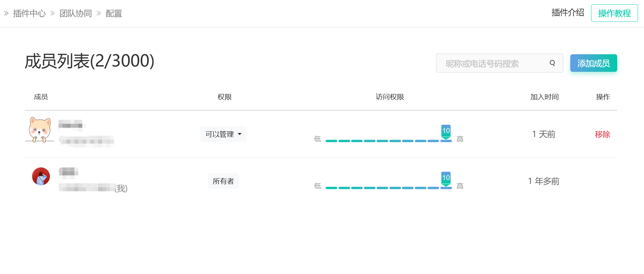Click 1 天前 join time

point(543,134)
